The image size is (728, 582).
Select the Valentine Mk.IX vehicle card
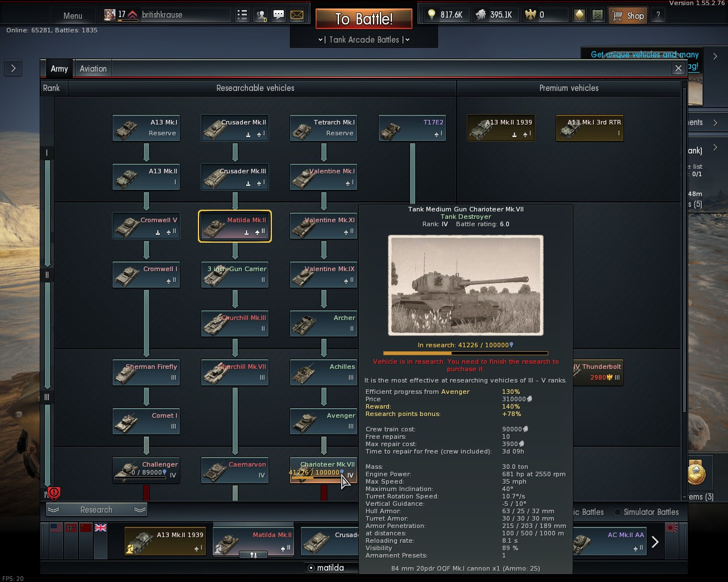[x=324, y=275]
